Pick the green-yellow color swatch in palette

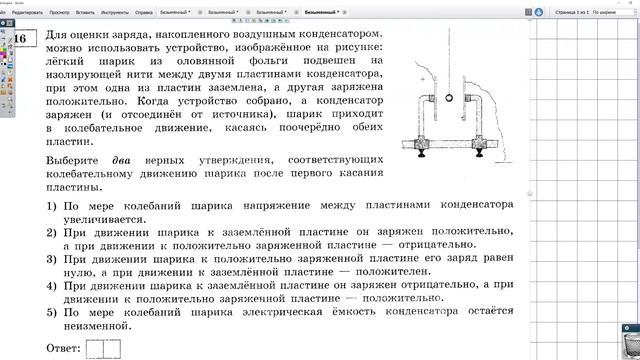click(4, 49)
